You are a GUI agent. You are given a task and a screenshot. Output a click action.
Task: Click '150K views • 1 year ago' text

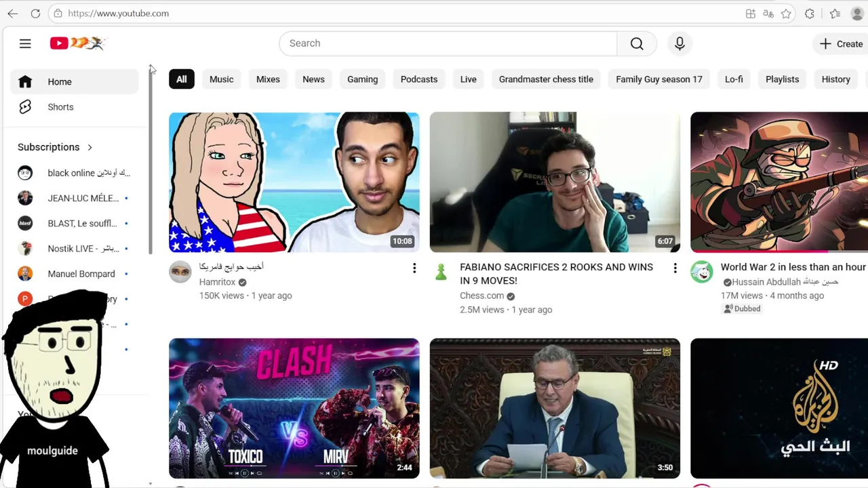coord(245,296)
